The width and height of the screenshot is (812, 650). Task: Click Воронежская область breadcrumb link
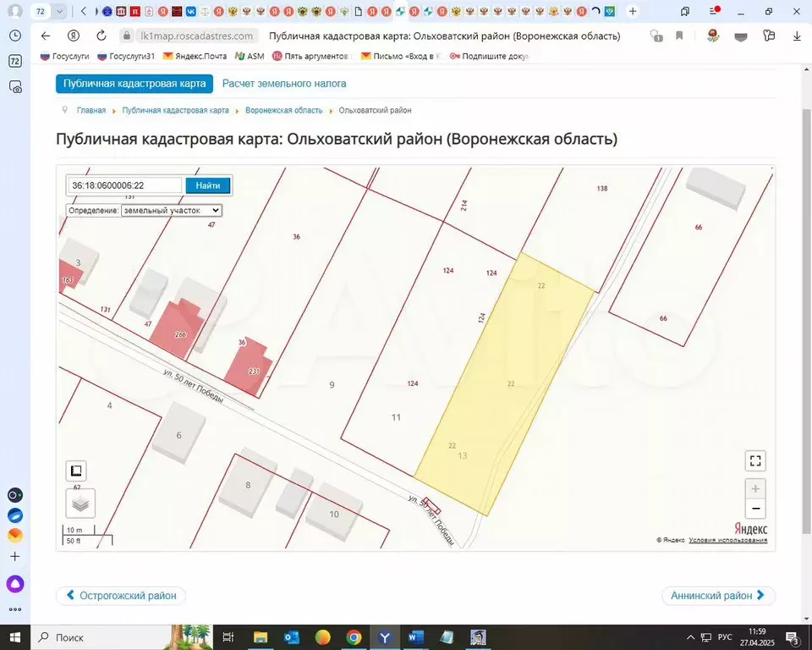click(x=284, y=110)
